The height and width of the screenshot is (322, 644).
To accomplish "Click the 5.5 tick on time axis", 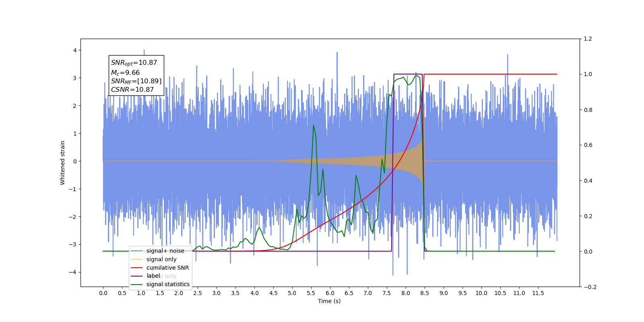I will (311, 293).
